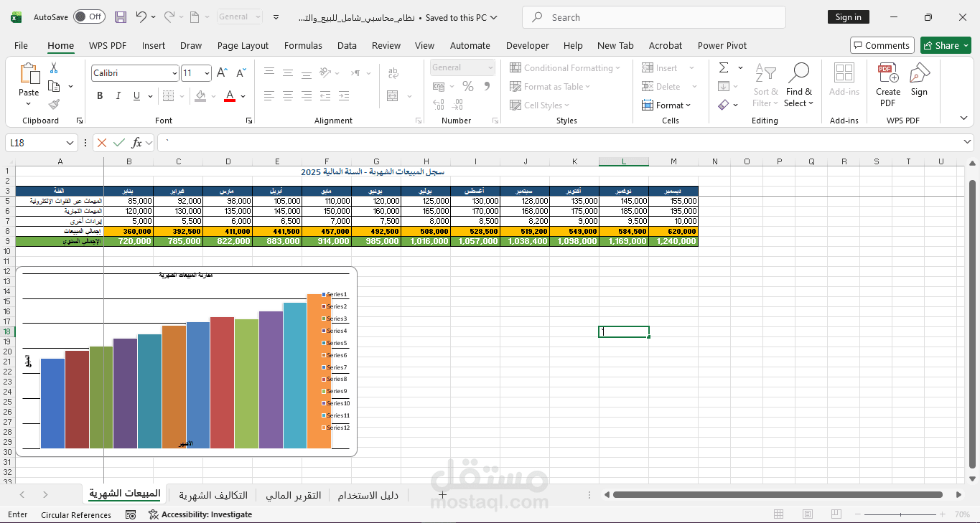Click the Sign in button
980x523 pixels.
click(x=848, y=17)
